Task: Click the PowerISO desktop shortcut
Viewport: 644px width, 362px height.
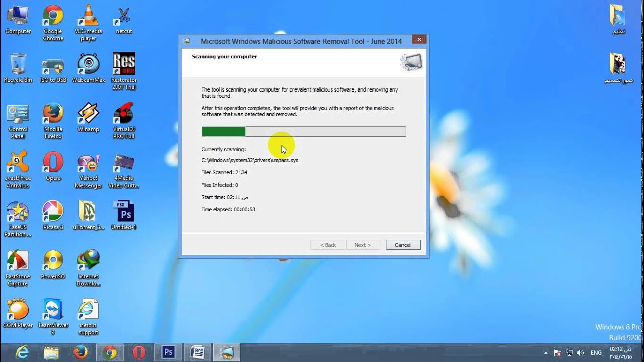Action: click(x=53, y=265)
